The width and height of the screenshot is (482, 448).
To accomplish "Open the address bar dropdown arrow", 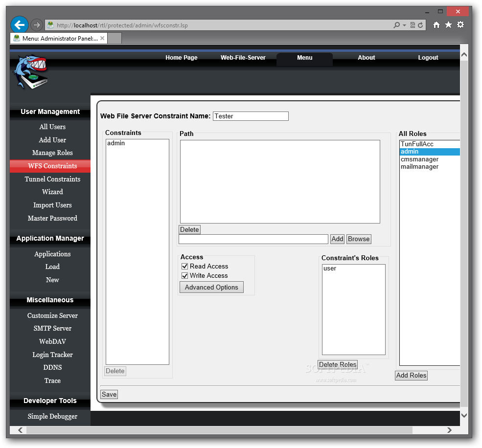I will click(405, 25).
